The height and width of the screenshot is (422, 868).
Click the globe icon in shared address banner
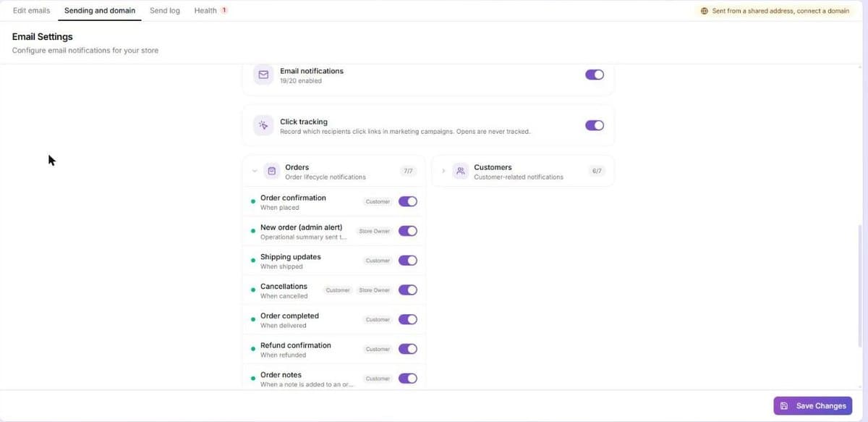click(705, 11)
